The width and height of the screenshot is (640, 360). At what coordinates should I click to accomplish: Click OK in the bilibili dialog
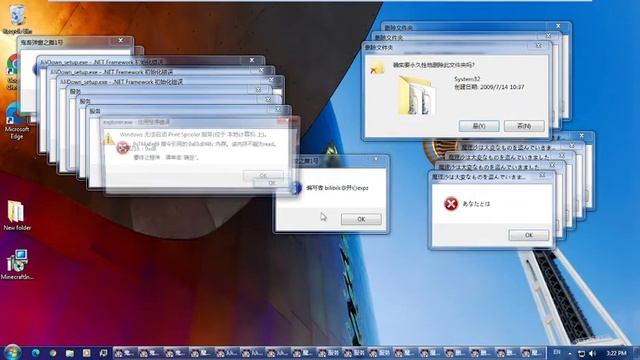(361, 219)
